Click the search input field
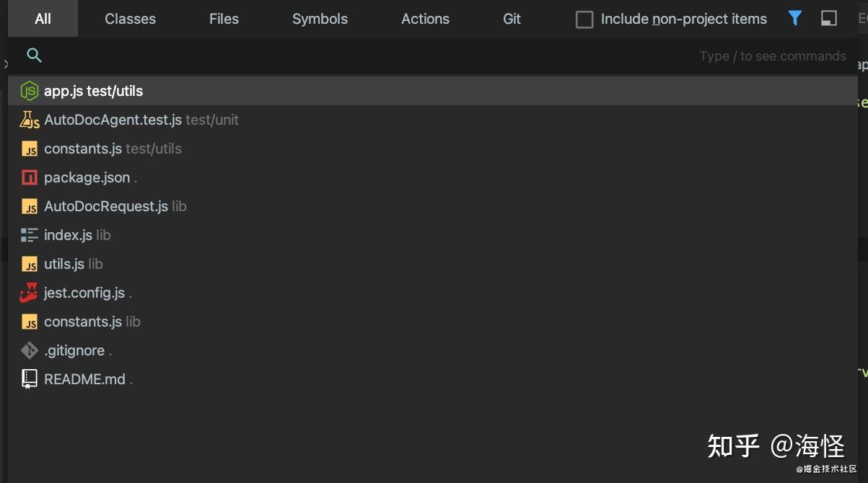The width and height of the screenshot is (868, 483). (289, 56)
